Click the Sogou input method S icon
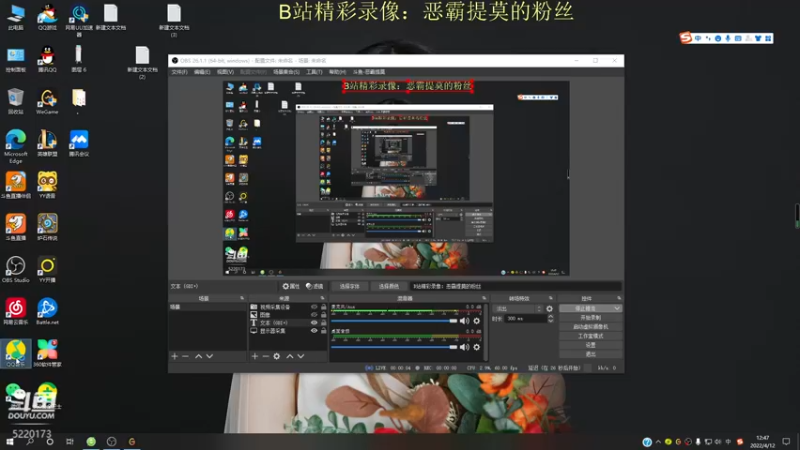Viewport: 800px width, 450px height. (x=686, y=38)
